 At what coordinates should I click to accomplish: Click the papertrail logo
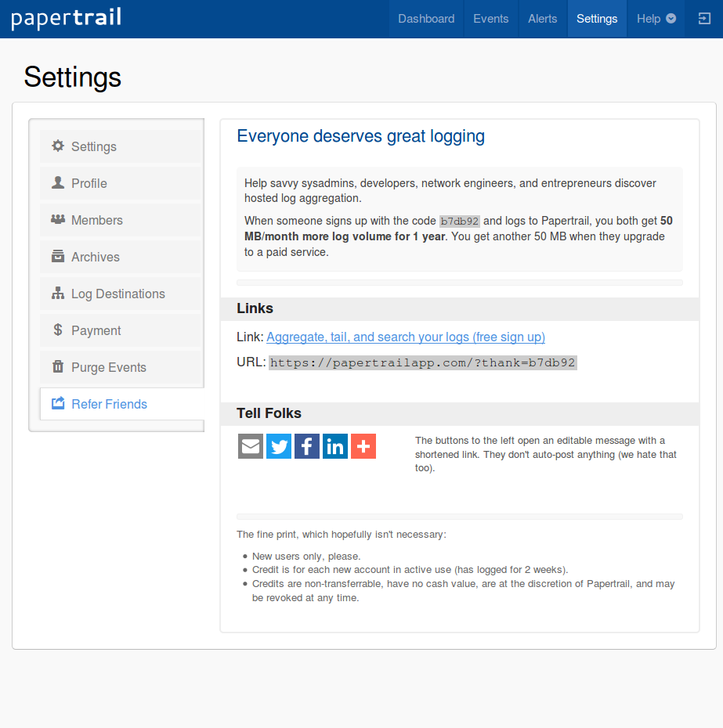coord(67,18)
